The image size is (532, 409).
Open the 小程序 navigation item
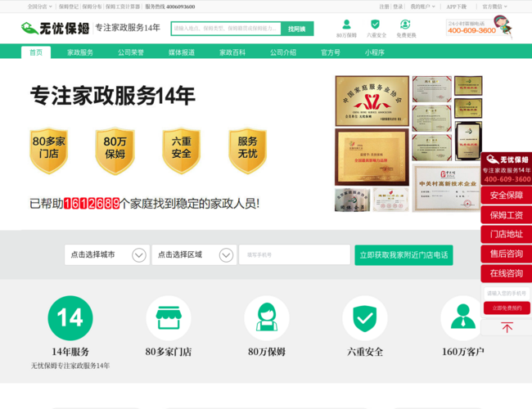click(375, 52)
